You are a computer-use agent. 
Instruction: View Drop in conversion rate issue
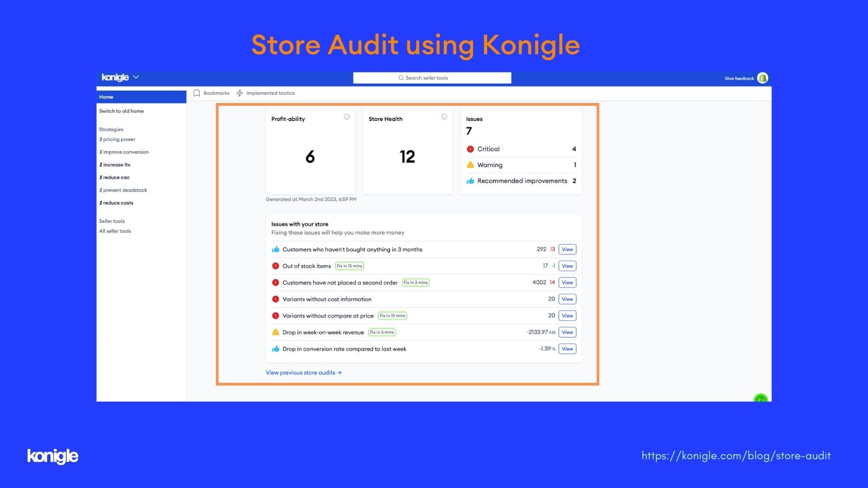pos(567,349)
